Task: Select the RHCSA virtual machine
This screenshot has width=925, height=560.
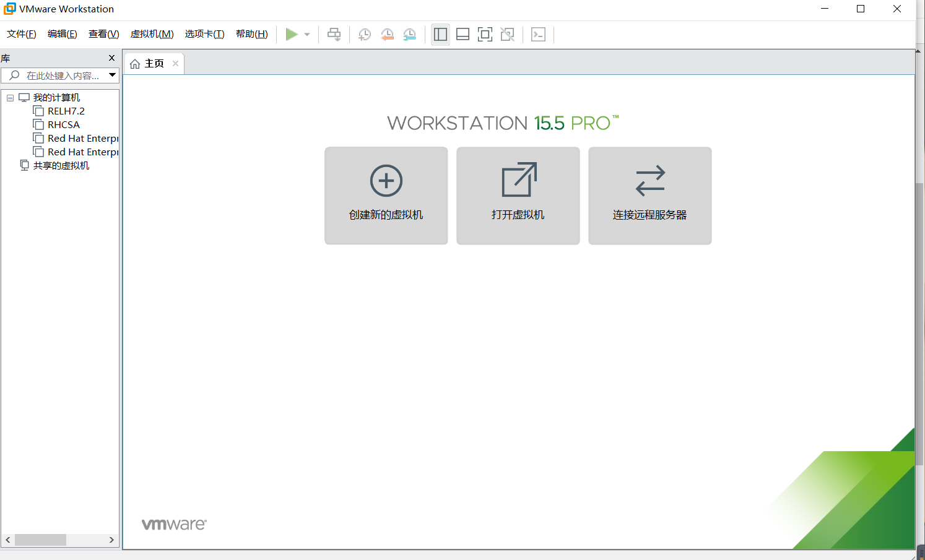Action: (x=64, y=124)
